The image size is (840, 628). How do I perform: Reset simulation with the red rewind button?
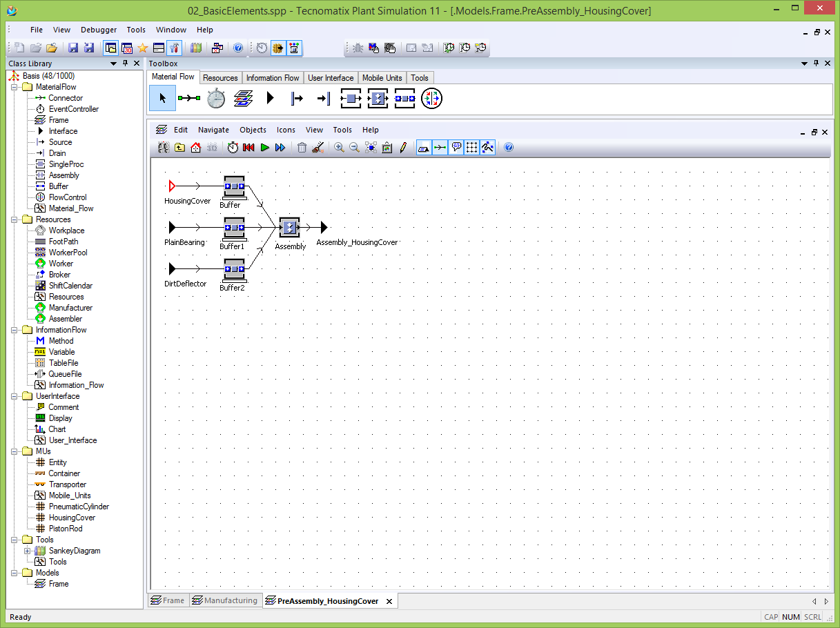pos(248,148)
